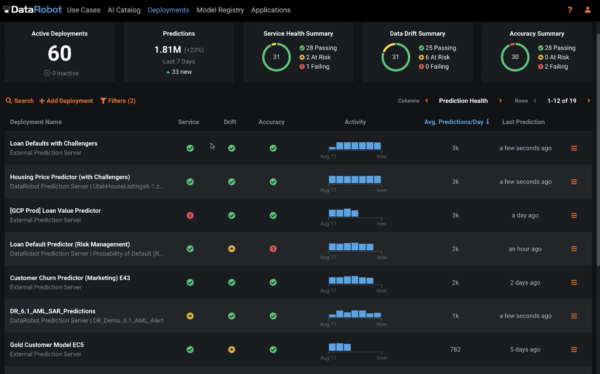Open Filters (2) options

[118, 101]
